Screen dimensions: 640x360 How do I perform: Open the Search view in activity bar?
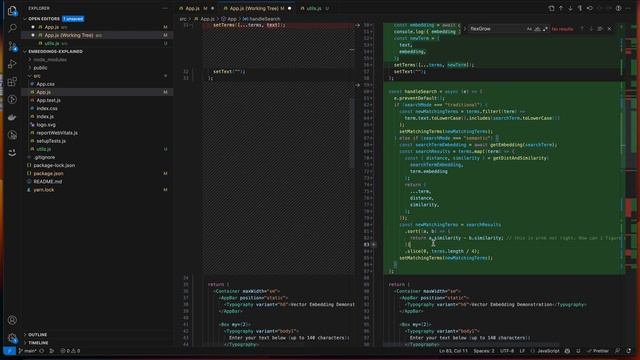click(x=12, y=28)
